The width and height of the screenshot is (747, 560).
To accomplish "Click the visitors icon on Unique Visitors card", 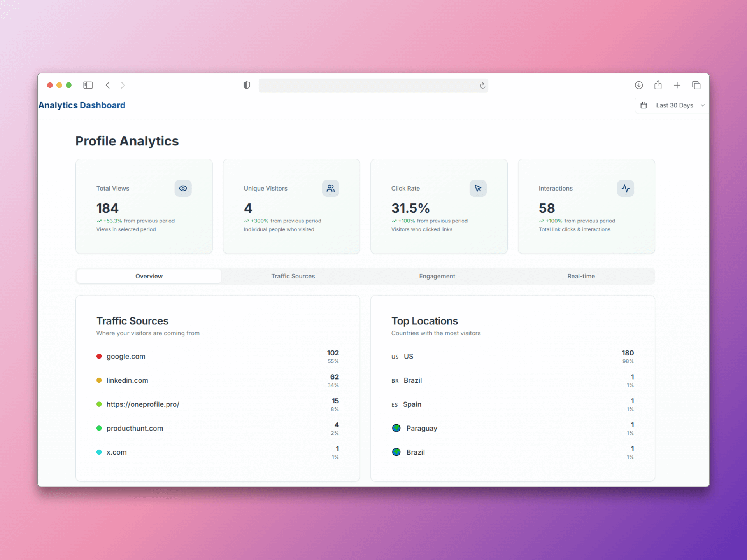I will click(330, 188).
